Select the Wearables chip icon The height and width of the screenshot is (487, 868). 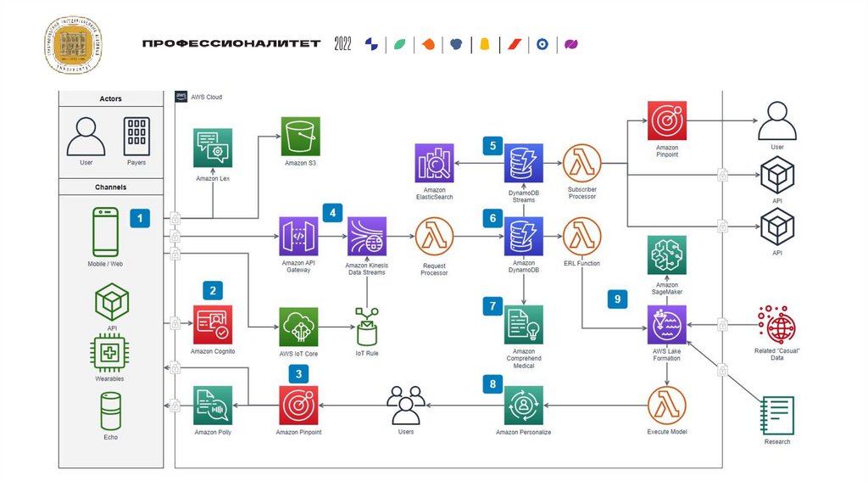click(109, 353)
